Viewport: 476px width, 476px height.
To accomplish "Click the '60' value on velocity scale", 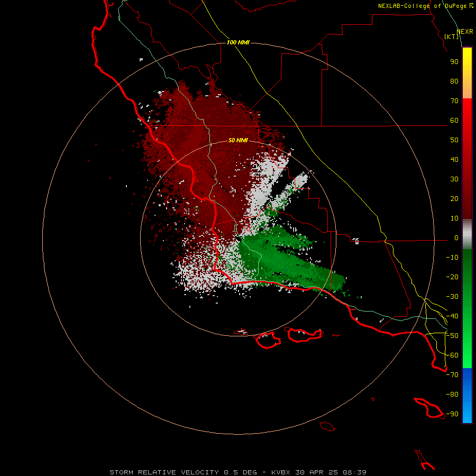I will pyautogui.click(x=454, y=121).
